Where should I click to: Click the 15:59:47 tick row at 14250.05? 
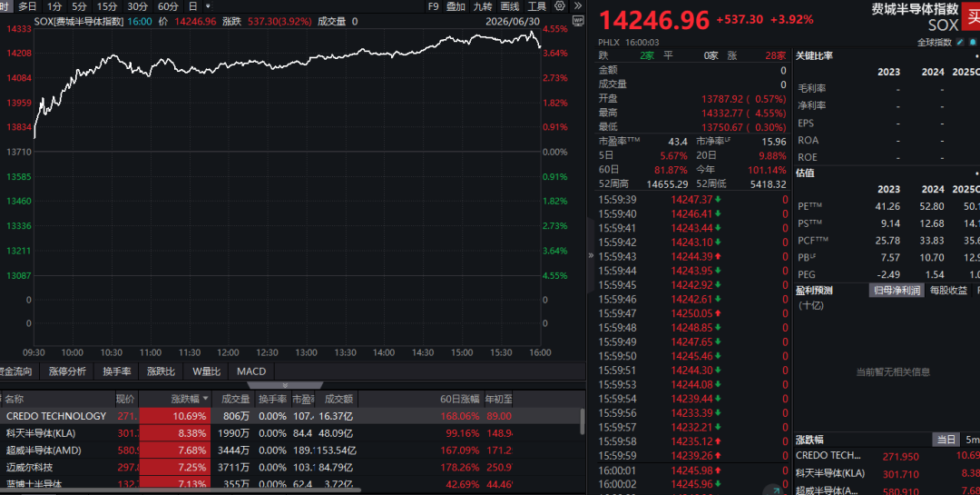693,313
